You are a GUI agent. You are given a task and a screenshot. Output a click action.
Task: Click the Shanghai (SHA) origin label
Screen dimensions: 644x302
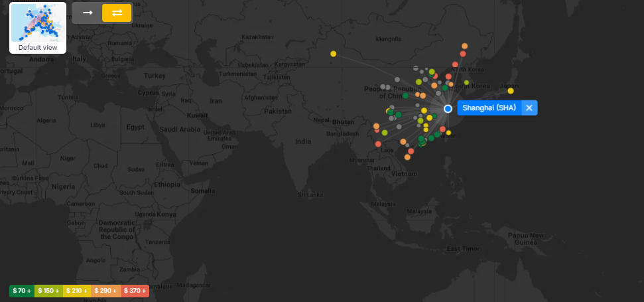pyautogui.click(x=489, y=108)
